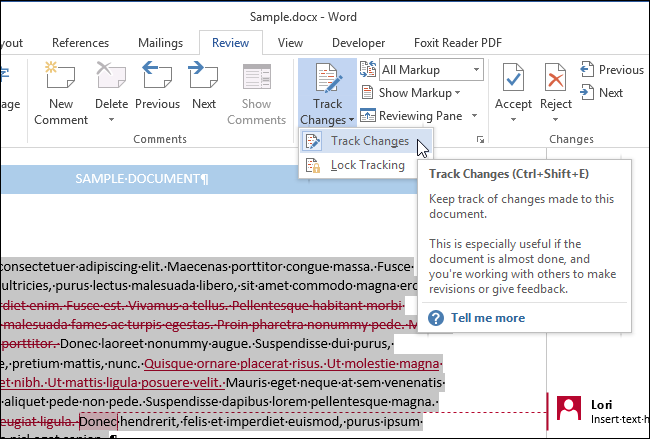The width and height of the screenshot is (650, 439).
Task: Click the Lori comment balloon
Action: click(x=599, y=411)
